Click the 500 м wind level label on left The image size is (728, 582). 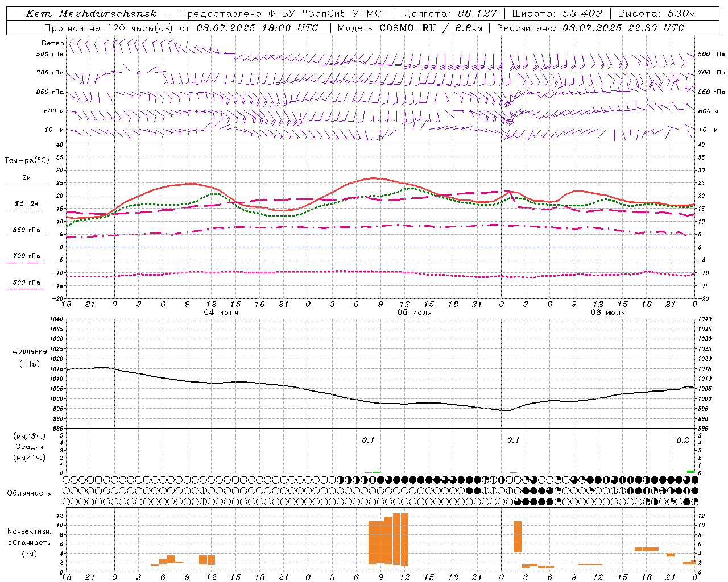54,111
